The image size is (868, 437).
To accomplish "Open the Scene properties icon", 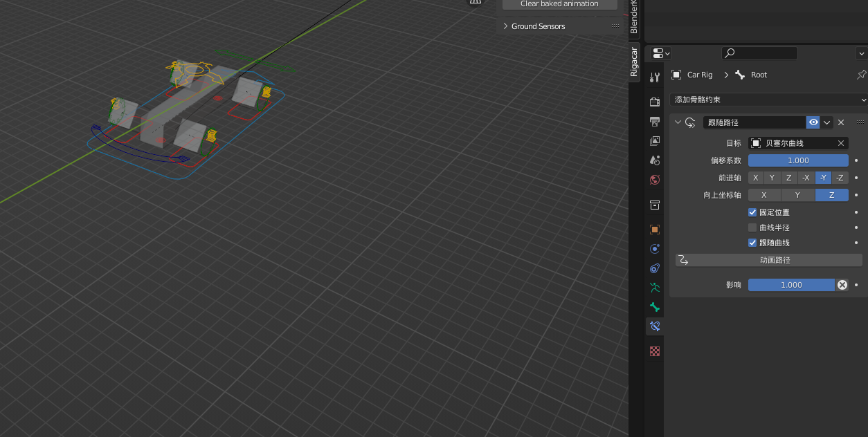I will click(654, 160).
